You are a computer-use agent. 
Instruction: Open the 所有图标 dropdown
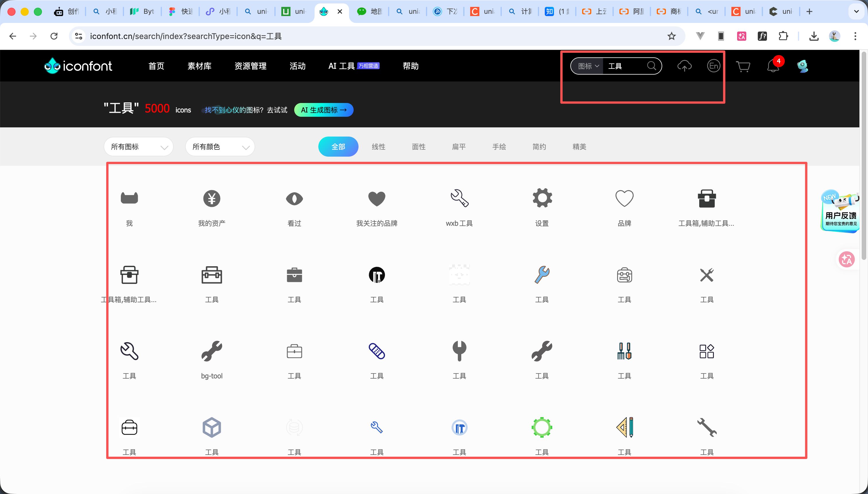pos(139,147)
